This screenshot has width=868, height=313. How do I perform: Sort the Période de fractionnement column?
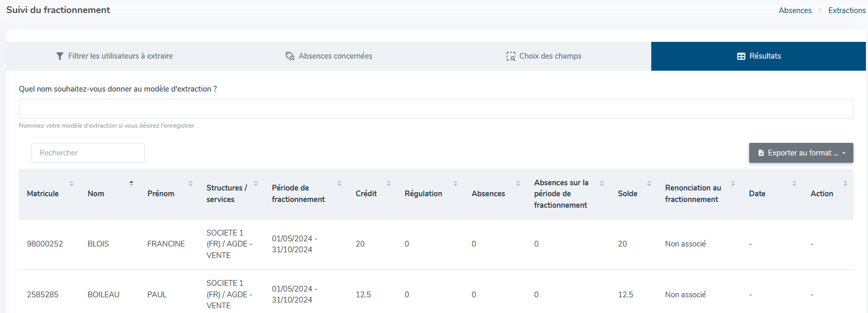tap(340, 183)
